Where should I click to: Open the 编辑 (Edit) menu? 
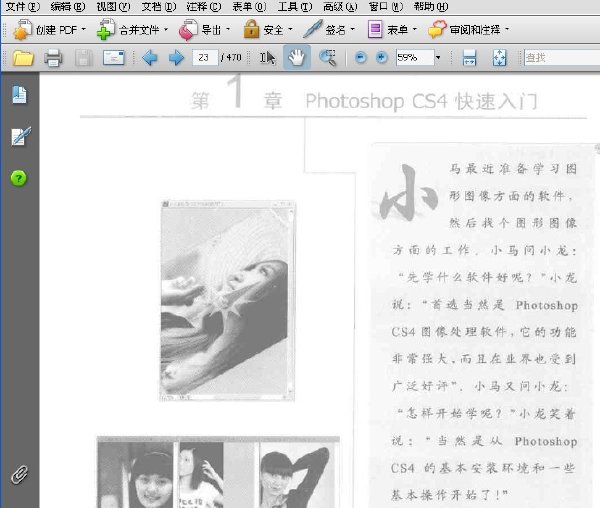click(68, 7)
